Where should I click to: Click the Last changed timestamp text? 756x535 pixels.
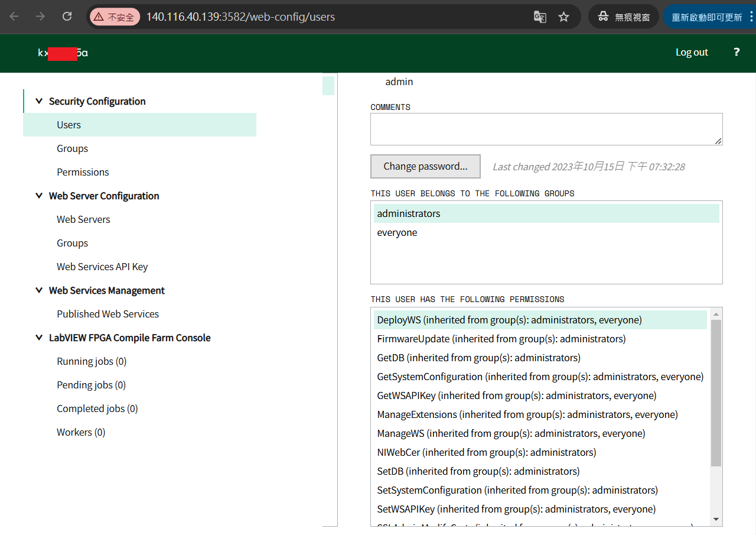(589, 167)
